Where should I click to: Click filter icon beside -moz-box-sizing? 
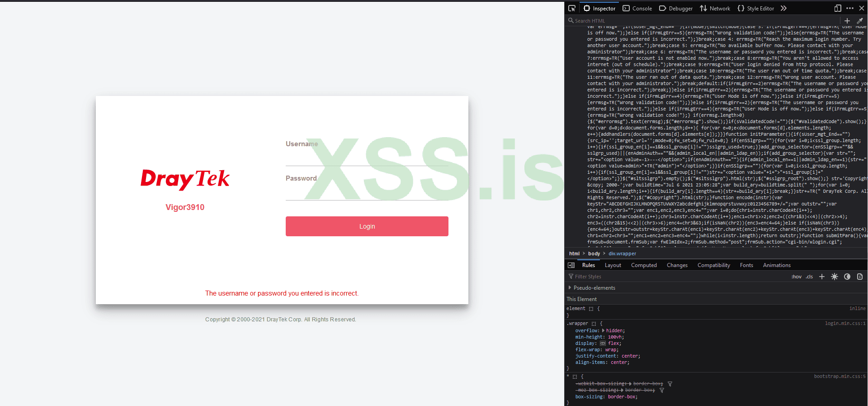pos(662,390)
